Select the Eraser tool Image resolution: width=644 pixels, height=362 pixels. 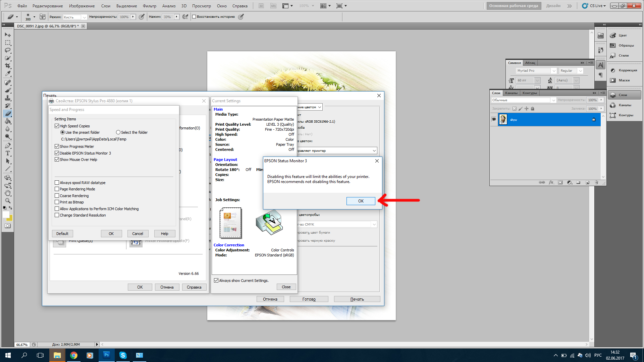pos(8,113)
